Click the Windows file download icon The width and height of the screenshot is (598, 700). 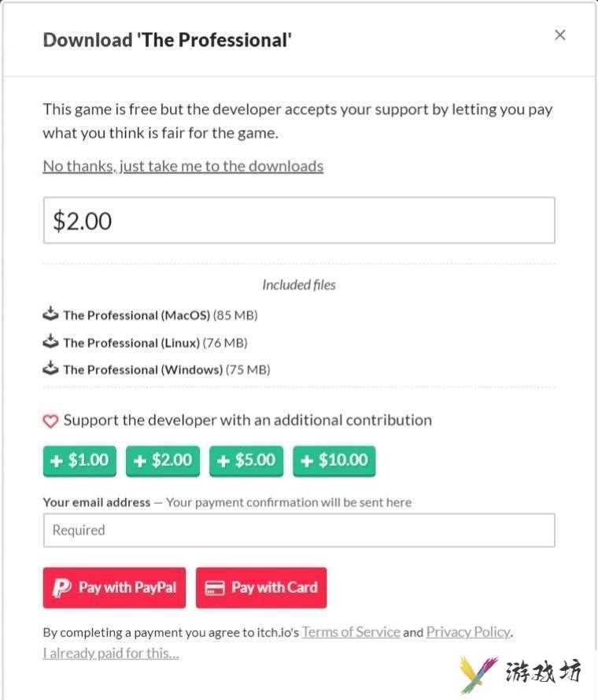50,369
